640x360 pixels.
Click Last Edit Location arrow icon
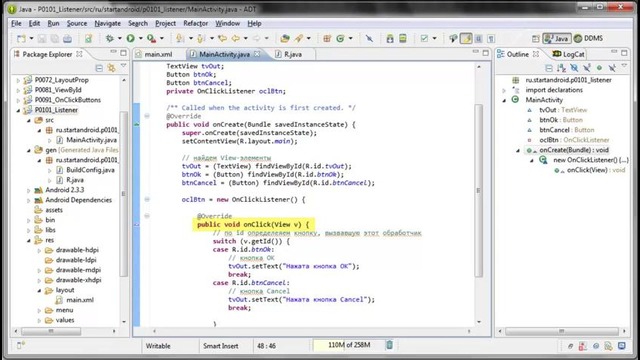pyautogui.click(x=222, y=38)
